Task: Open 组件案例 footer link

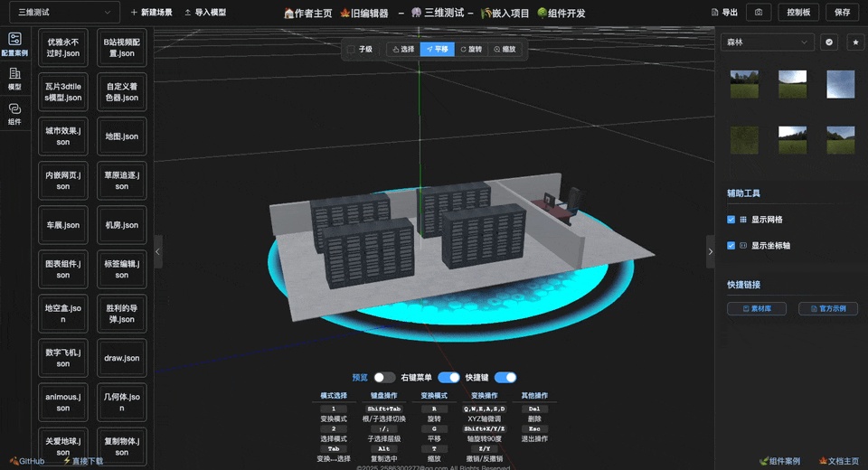Action: (780, 461)
